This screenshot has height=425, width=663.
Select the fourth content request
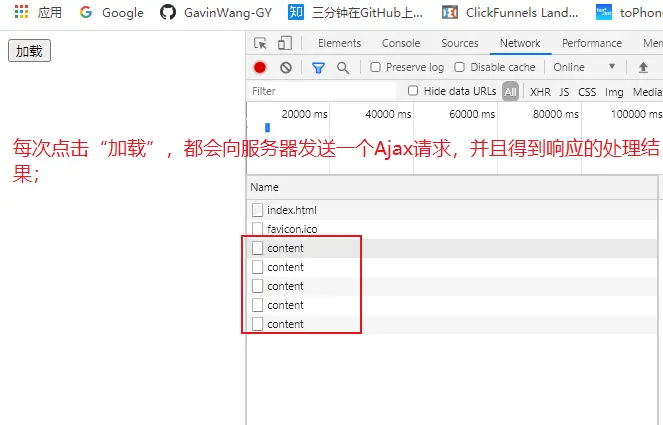[x=452, y=305]
